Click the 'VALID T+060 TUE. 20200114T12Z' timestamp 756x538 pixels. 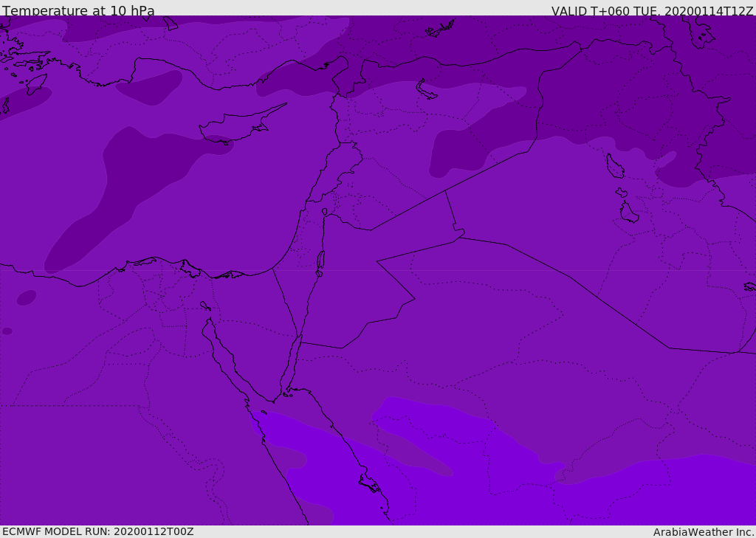(653, 11)
